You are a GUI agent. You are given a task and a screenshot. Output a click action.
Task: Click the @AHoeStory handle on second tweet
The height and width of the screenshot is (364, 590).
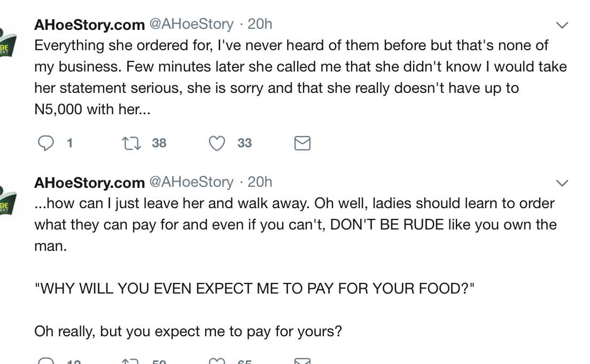pyautogui.click(x=191, y=182)
